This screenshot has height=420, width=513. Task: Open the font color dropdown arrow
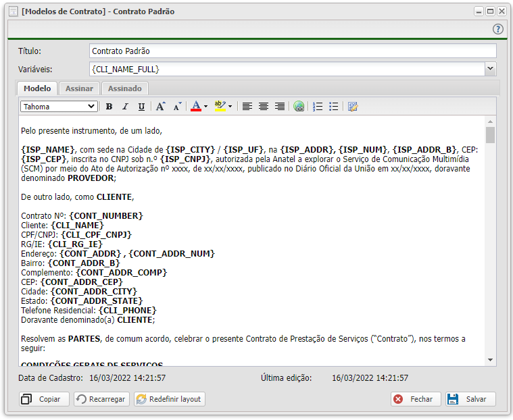point(205,107)
